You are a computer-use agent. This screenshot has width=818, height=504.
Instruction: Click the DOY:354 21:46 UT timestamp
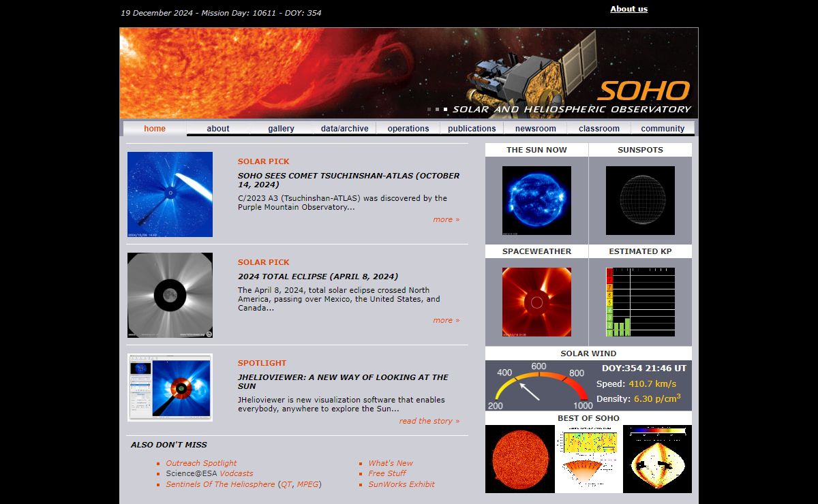[x=643, y=368]
